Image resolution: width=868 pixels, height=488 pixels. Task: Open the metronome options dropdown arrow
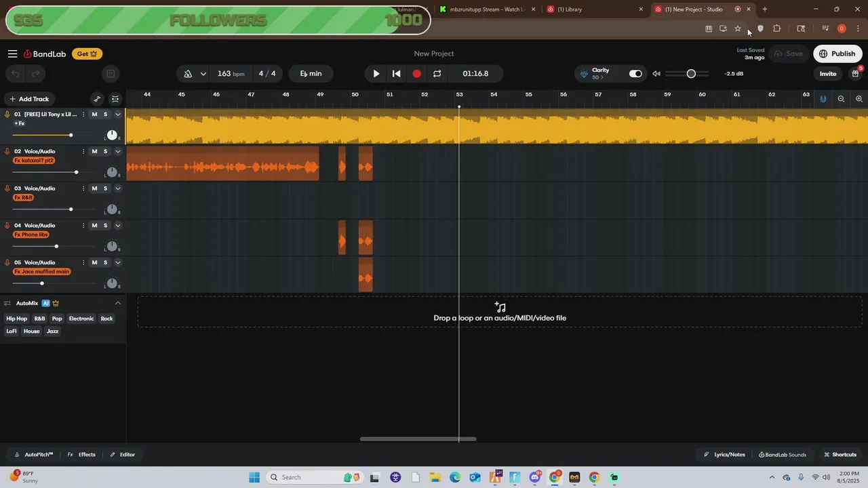click(x=203, y=74)
